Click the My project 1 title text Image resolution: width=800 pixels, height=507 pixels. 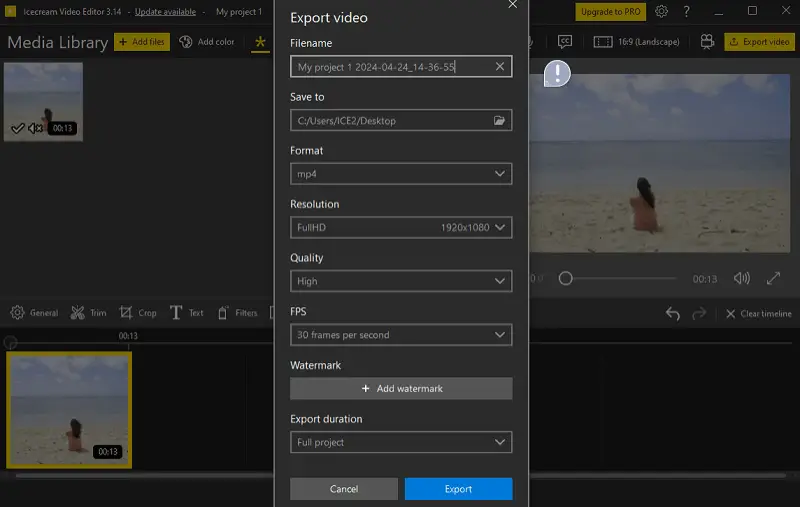click(239, 12)
